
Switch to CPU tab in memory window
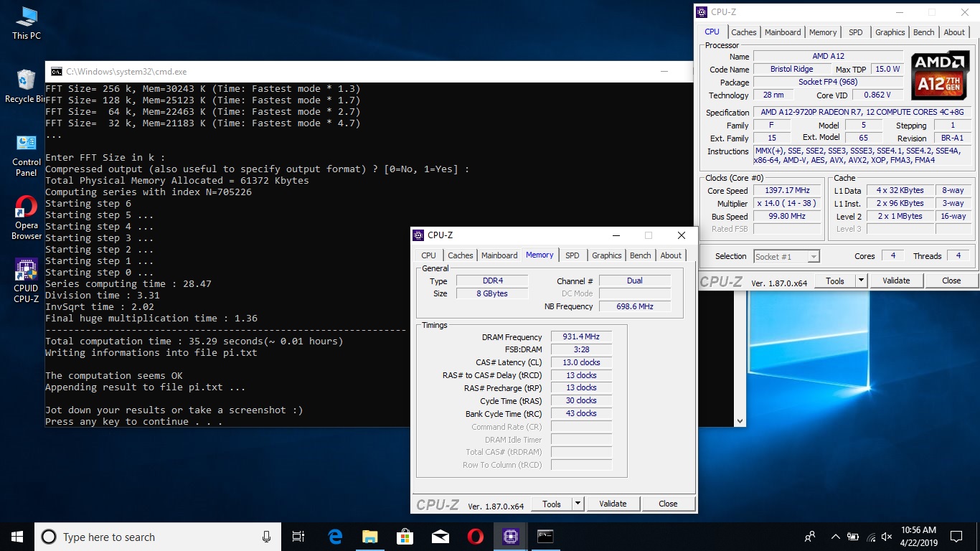(x=428, y=255)
